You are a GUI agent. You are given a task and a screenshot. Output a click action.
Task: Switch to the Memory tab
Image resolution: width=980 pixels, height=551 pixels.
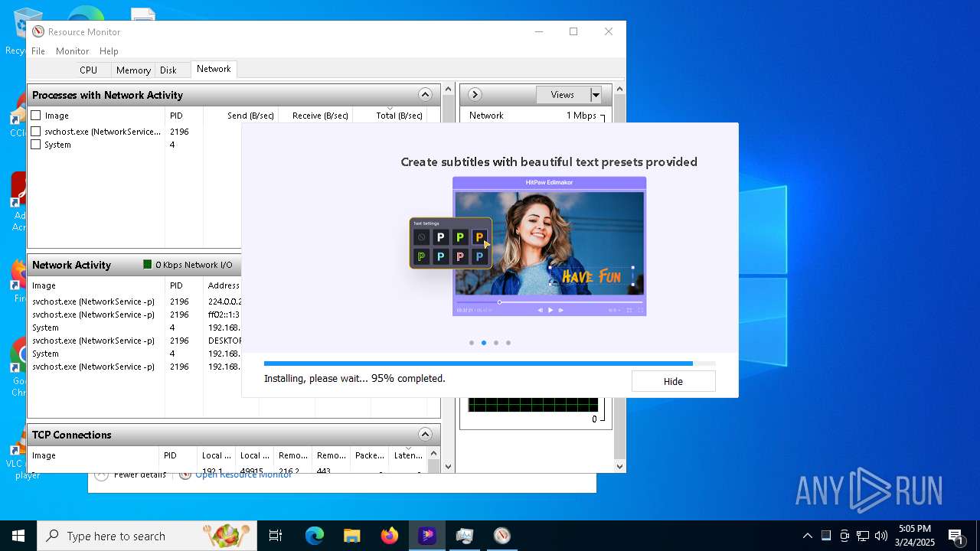tap(133, 70)
